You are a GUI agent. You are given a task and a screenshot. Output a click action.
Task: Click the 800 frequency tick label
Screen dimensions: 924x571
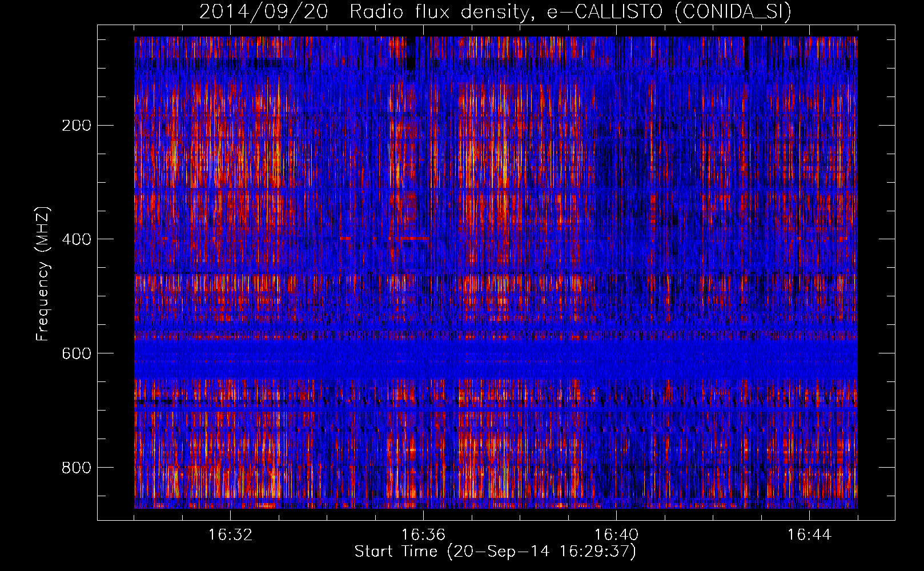pyautogui.click(x=77, y=468)
